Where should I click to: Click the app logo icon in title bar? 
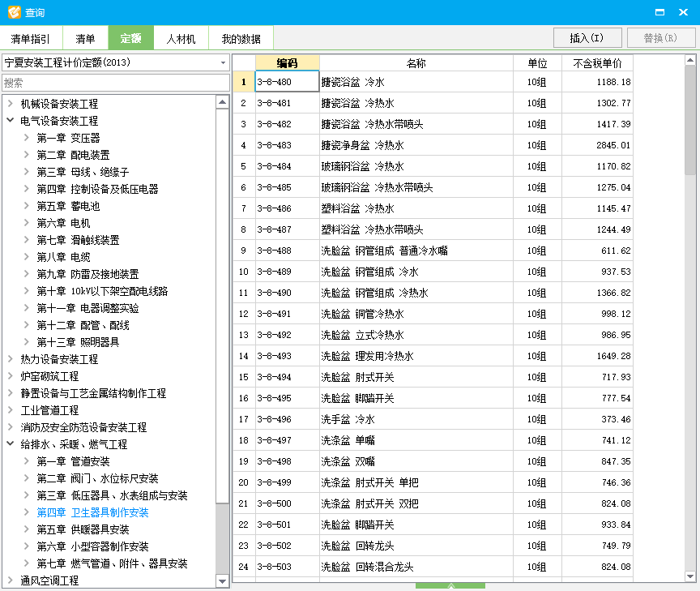click(13, 12)
